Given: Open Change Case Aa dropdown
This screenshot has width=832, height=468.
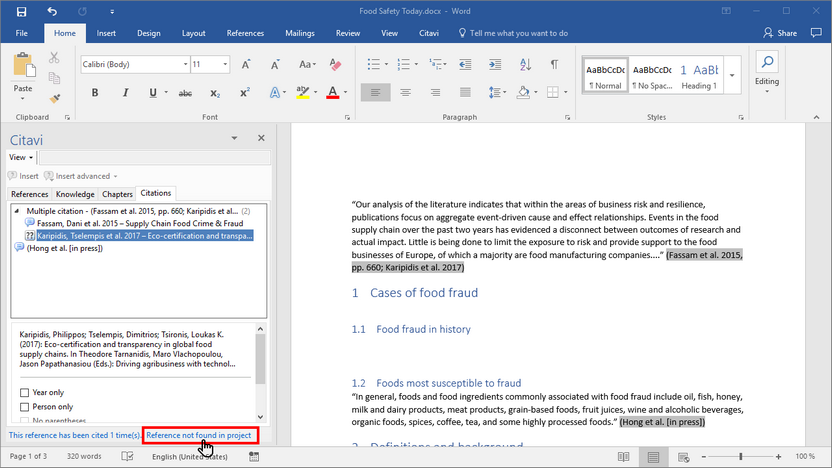Looking at the screenshot, I should pos(307,65).
